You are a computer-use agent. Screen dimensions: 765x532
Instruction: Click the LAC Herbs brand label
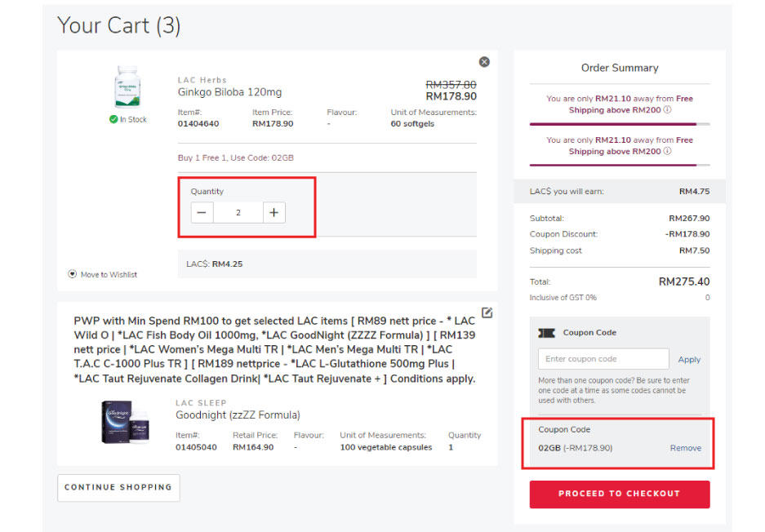(202, 80)
